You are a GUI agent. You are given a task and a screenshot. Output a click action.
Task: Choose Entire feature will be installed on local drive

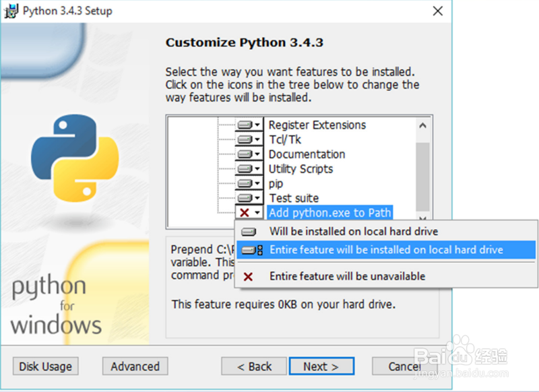(386, 250)
